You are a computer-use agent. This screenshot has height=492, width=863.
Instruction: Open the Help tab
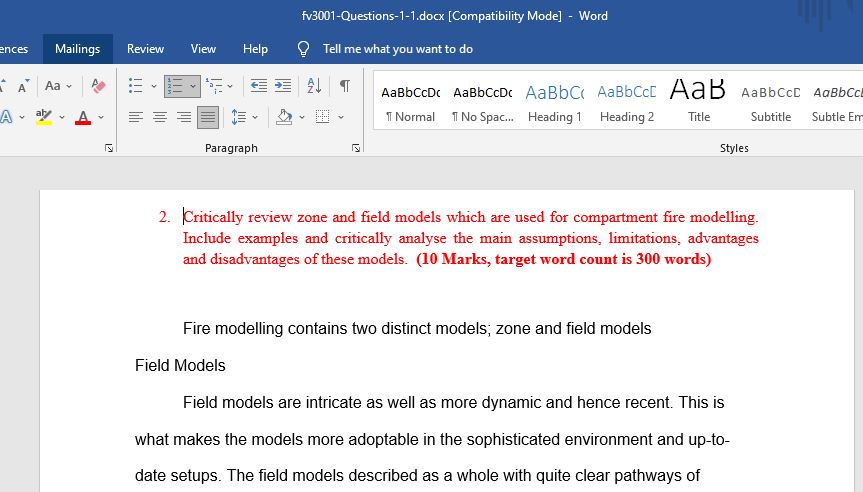coord(255,49)
